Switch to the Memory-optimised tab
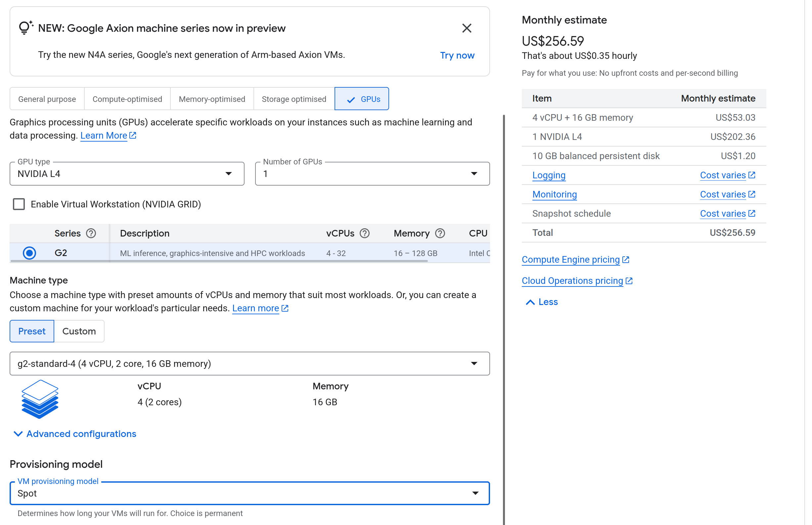 (x=212, y=99)
